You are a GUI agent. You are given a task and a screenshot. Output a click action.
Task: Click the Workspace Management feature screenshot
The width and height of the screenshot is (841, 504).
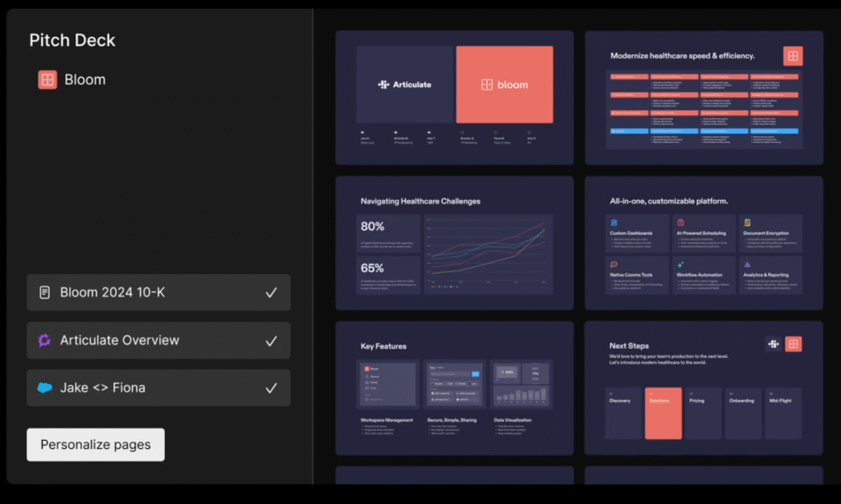point(388,384)
